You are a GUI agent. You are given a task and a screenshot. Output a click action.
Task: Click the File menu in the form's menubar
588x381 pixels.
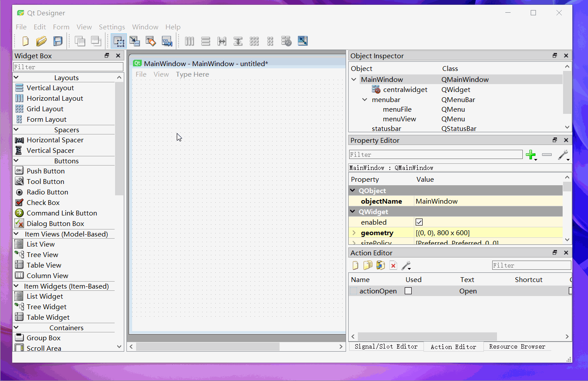point(141,74)
